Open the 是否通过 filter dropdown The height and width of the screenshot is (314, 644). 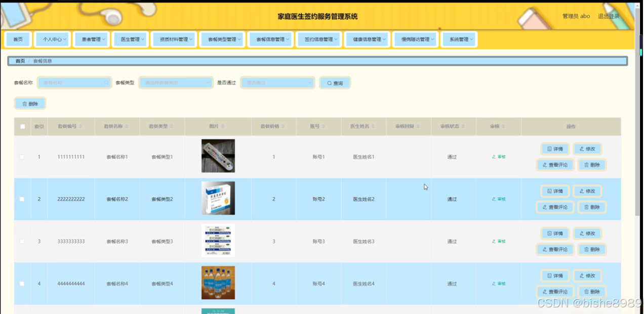277,82
